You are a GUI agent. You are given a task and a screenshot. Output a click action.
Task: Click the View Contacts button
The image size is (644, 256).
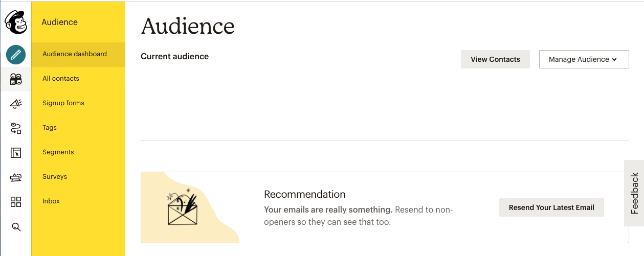tap(495, 59)
